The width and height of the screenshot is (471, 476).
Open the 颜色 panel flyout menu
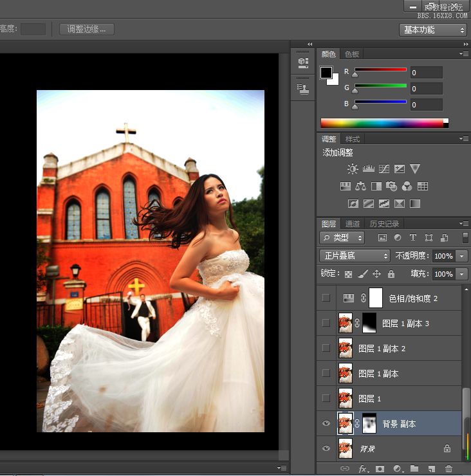coord(464,54)
